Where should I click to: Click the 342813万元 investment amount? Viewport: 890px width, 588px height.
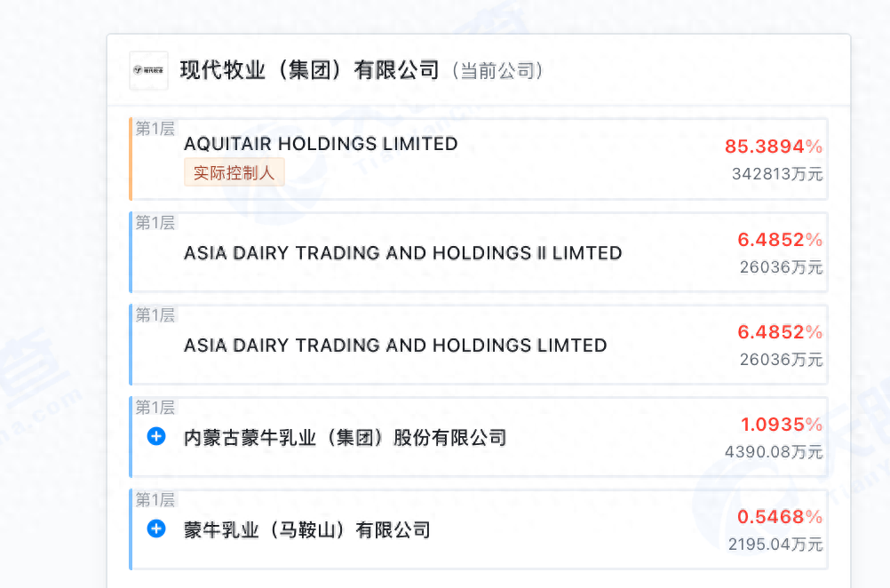point(777,174)
